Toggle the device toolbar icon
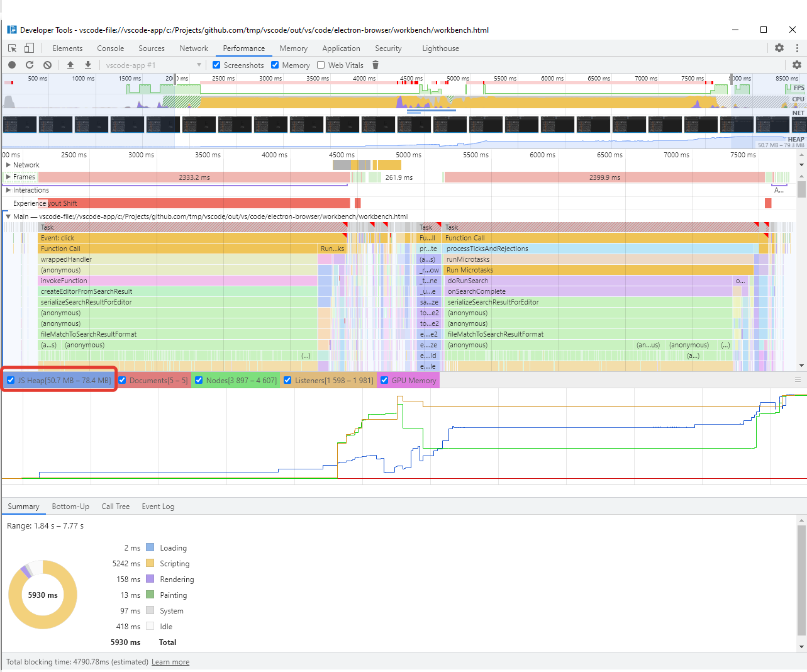 click(x=29, y=48)
